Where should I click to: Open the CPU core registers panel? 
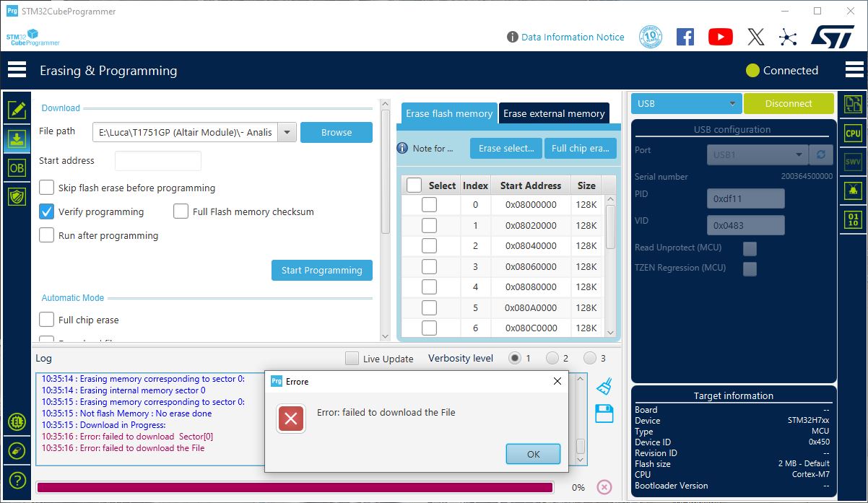(853, 133)
